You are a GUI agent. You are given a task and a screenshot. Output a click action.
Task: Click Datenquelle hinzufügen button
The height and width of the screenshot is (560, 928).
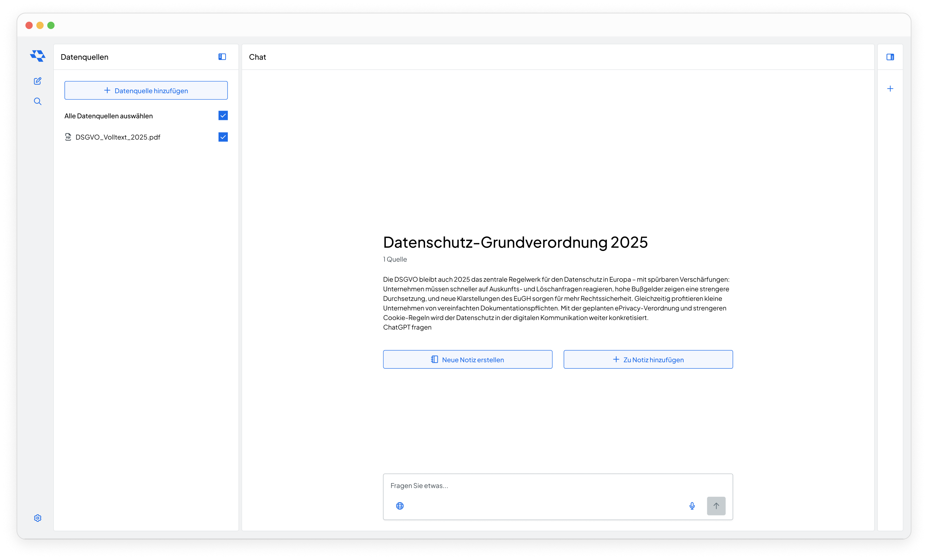tap(146, 90)
